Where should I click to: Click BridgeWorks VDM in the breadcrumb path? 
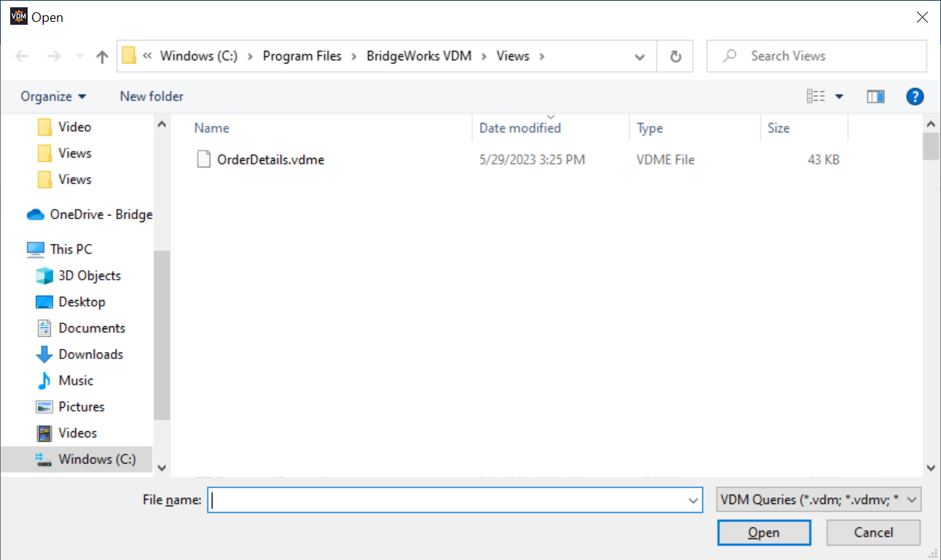[418, 55]
